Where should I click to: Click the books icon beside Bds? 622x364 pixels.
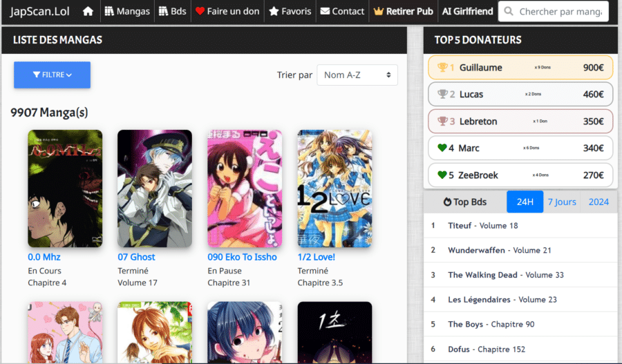coord(163,12)
